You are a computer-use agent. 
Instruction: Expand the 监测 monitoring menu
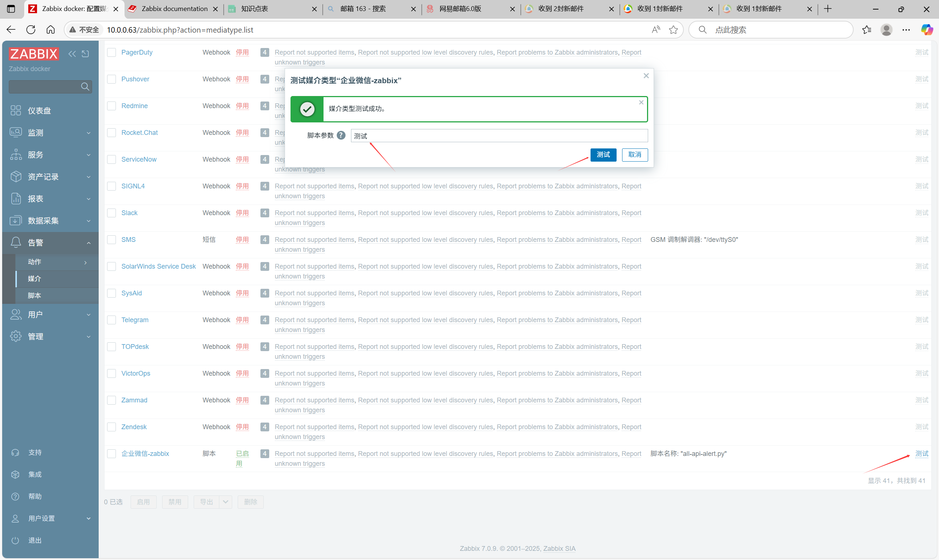coord(50,132)
